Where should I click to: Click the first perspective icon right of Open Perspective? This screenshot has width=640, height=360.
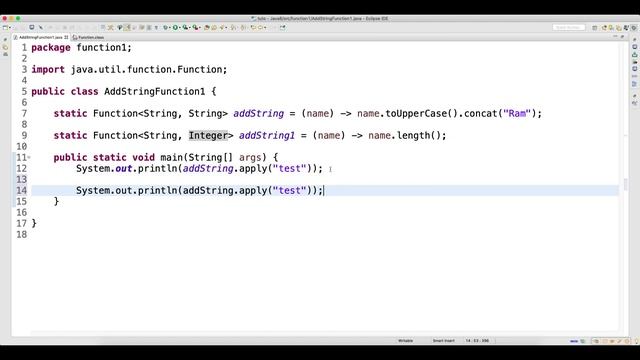point(604,28)
